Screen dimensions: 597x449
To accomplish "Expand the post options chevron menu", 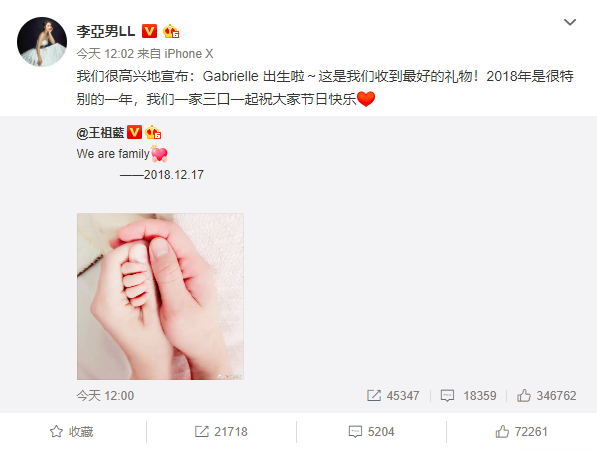I will [x=570, y=22].
